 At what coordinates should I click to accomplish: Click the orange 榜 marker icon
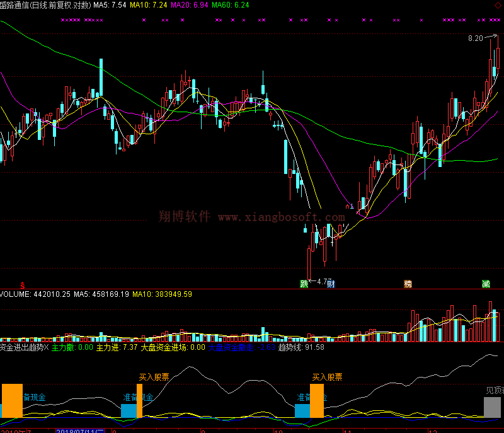[408, 284]
